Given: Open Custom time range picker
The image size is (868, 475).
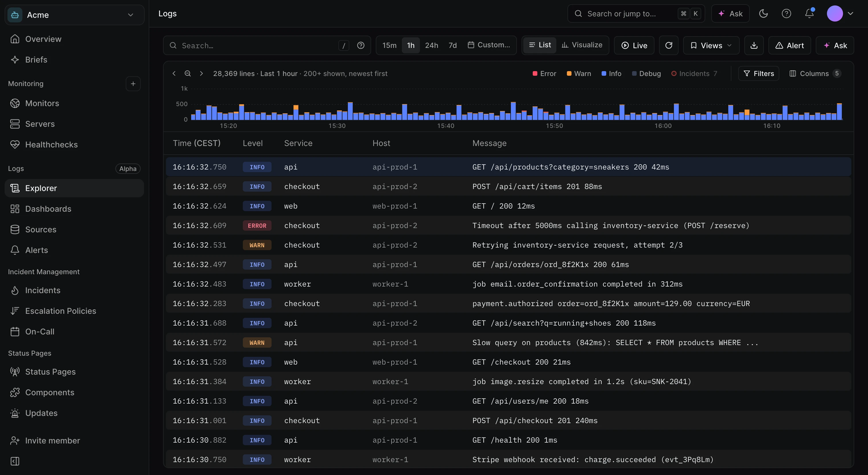Looking at the screenshot, I should [x=489, y=45].
